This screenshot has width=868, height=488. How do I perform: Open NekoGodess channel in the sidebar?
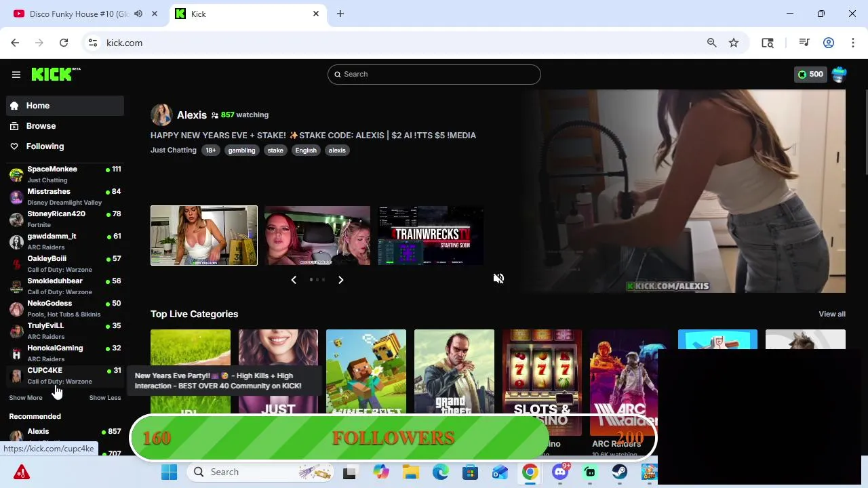coord(65,308)
